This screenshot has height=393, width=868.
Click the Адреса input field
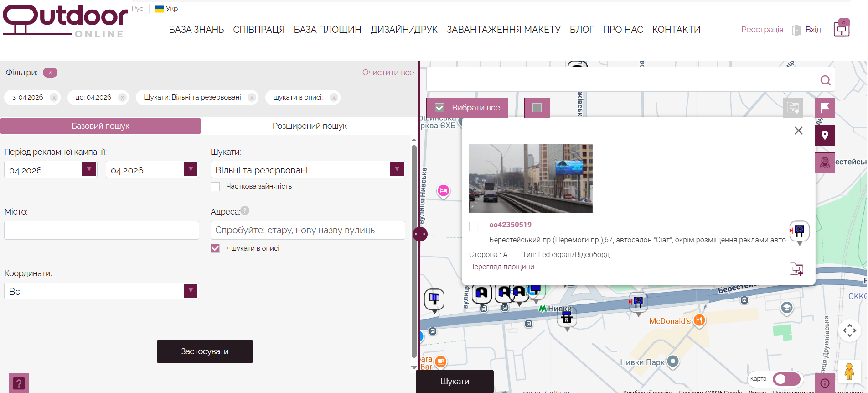click(x=308, y=230)
